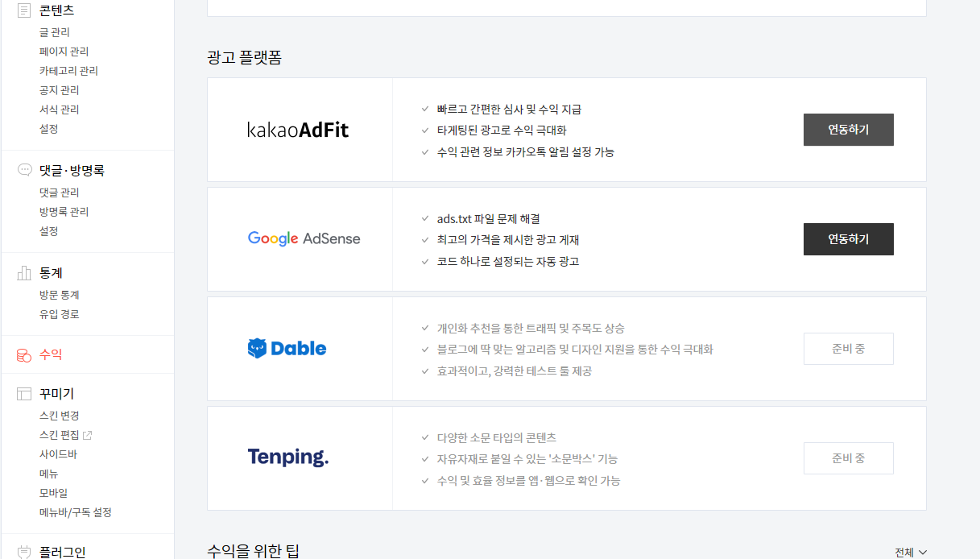Click text '개인화 추천을 통한 트래픽 및 주목도 상승'

[531, 328]
